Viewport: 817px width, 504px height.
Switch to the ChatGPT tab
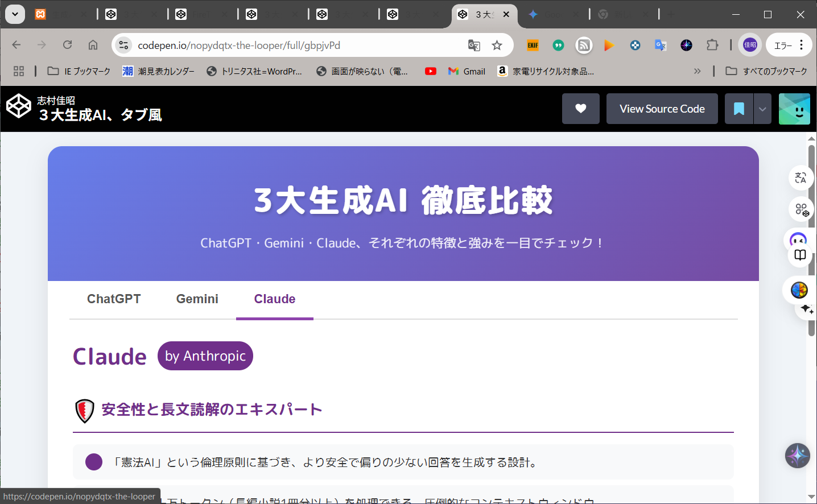pos(114,299)
